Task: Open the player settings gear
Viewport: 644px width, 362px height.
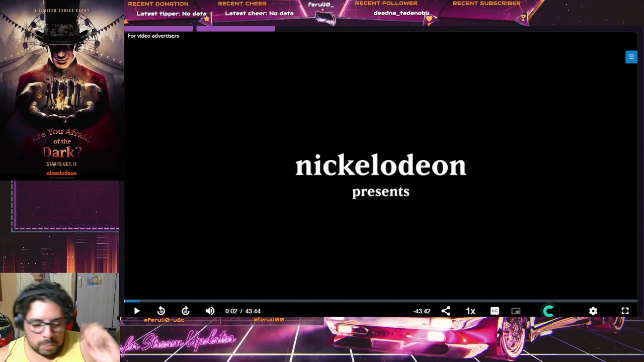Action: coord(593,311)
